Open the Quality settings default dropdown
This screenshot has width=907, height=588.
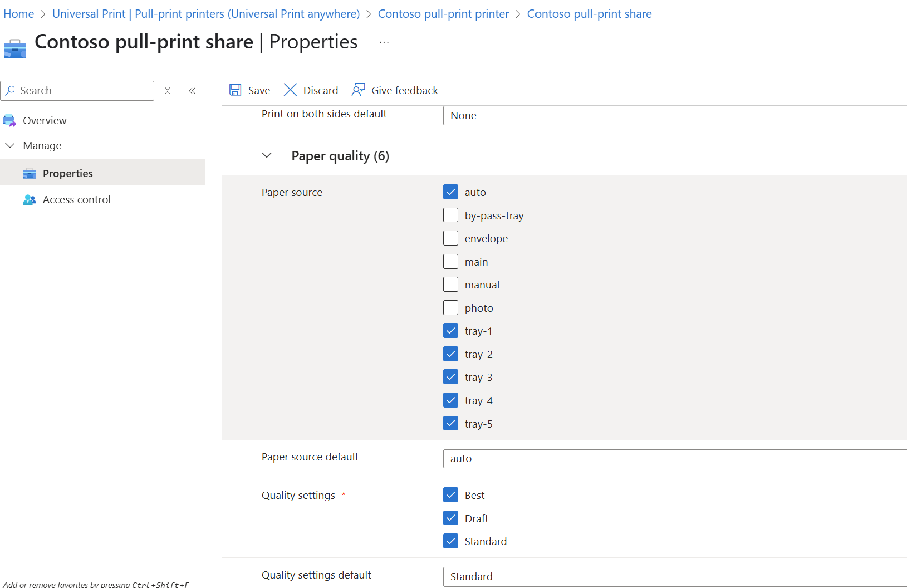point(675,576)
